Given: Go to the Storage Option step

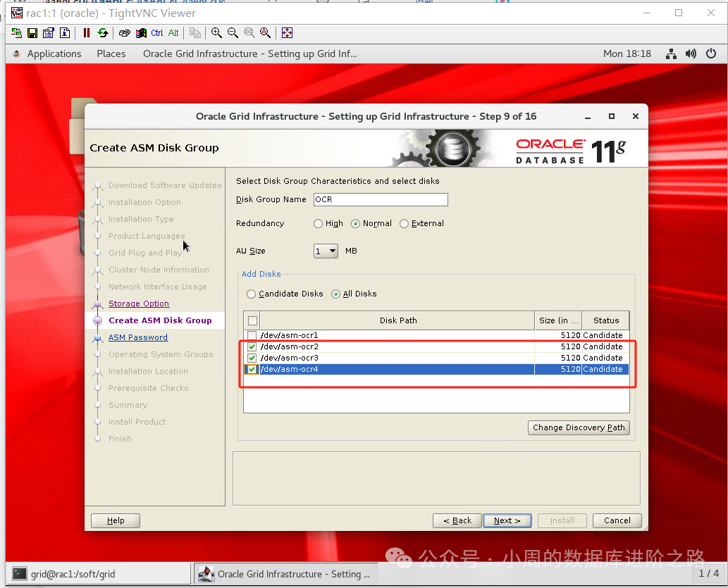Looking at the screenshot, I should click(x=139, y=304).
